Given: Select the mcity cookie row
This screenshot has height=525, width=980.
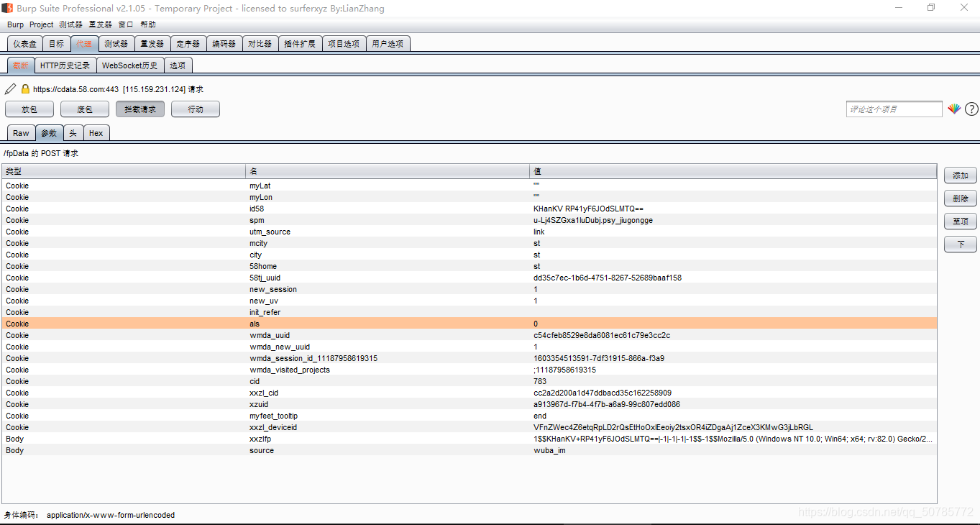Looking at the screenshot, I should coord(470,243).
